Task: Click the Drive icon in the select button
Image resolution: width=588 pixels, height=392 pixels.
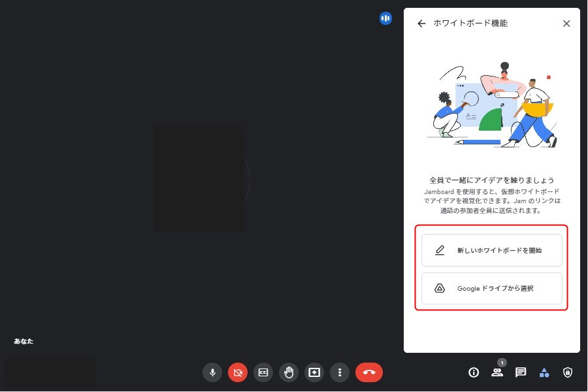Action: coord(440,289)
